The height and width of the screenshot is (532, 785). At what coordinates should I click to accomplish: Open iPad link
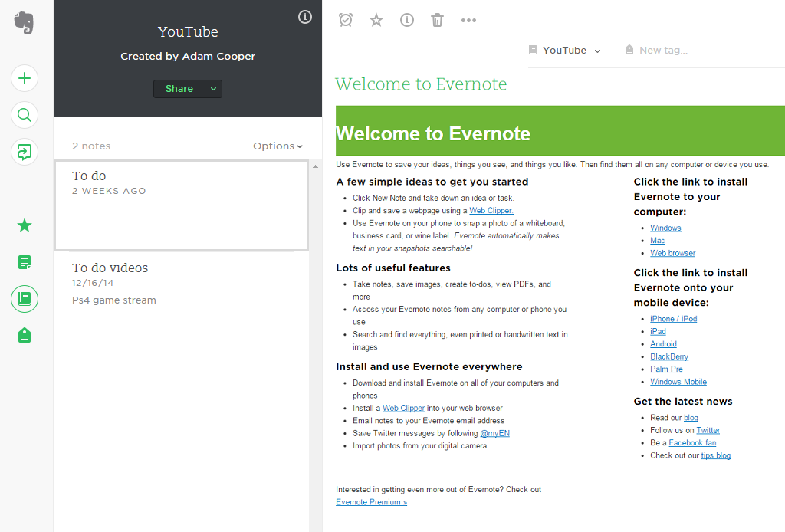658,331
